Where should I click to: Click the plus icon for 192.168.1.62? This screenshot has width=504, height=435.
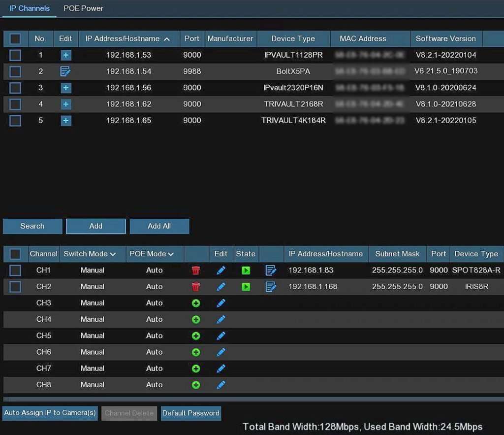click(66, 104)
